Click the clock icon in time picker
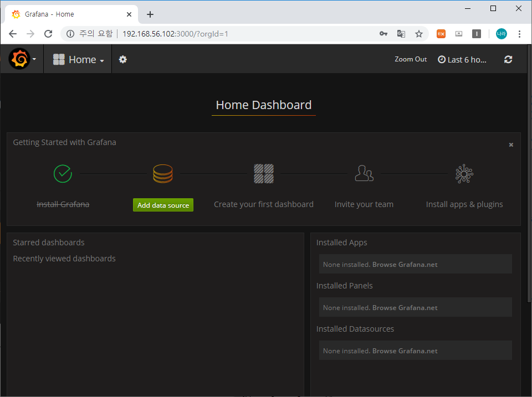The image size is (532, 397). pyautogui.click(x=442, y=60)
